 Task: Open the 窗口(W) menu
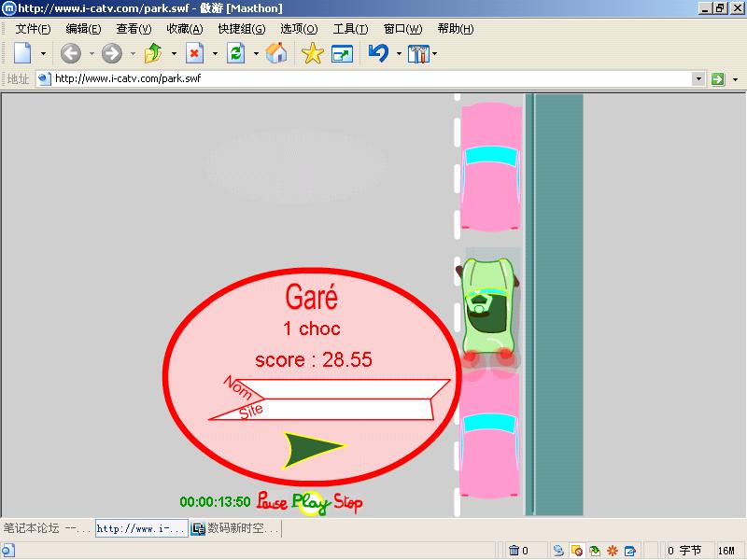[403, 29]
